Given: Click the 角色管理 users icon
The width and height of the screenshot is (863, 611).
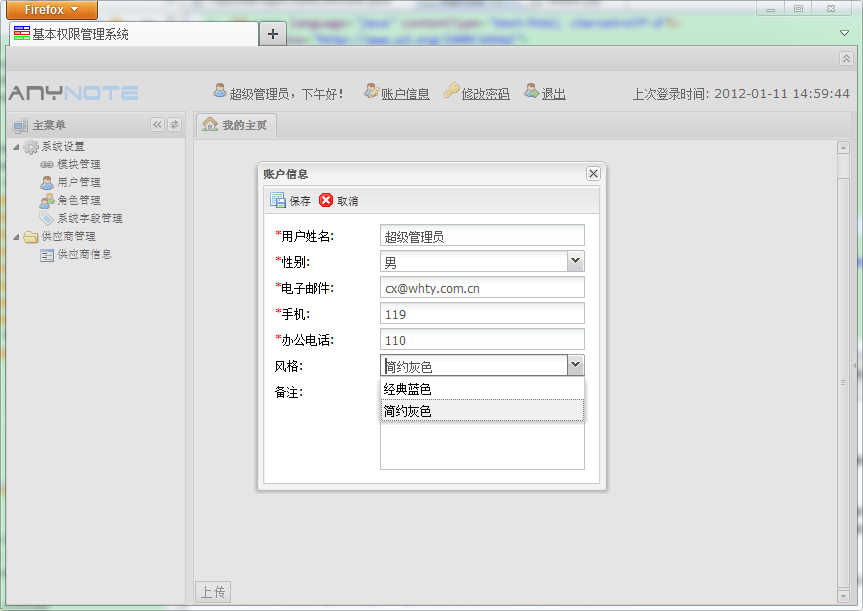Looking at the screenshot, I should click(x=47, y=201).
